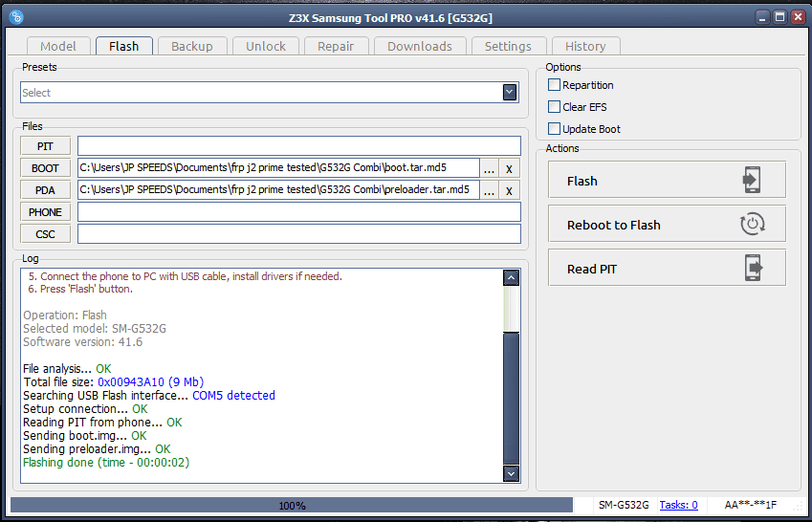Click log step 5 about USB cable
This screenshot has height=522, width=812.
pos(185,276)
